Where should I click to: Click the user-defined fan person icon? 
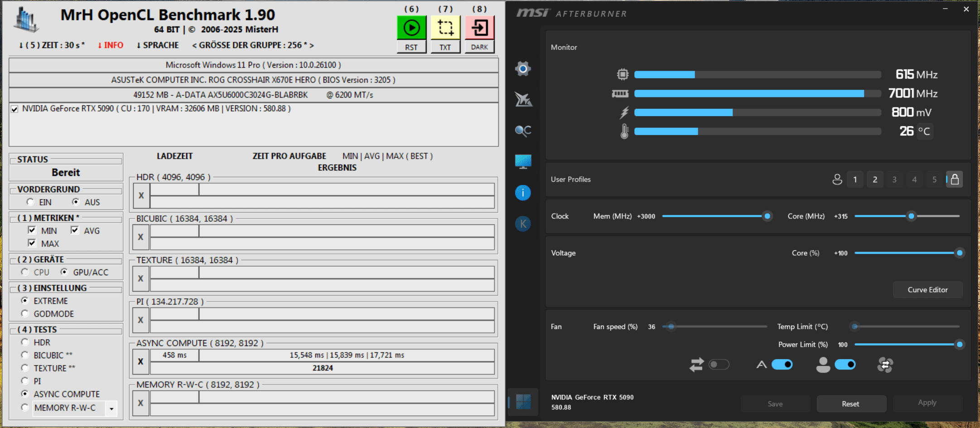coord(823,365)
